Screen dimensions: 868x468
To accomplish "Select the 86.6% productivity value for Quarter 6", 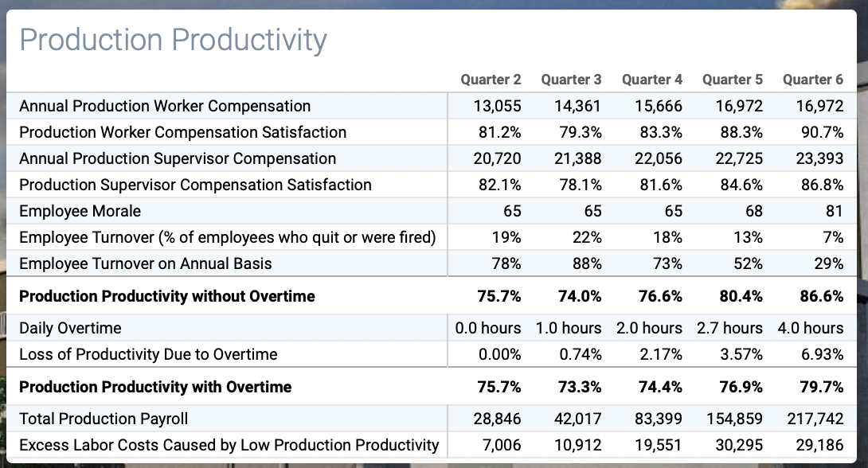I will (x=821, y=295).
